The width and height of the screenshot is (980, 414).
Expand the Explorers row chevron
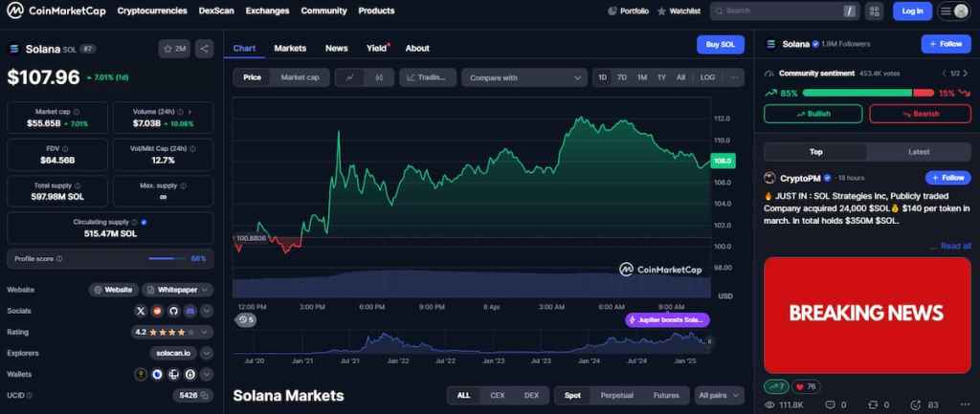click(x=207, y=353)
